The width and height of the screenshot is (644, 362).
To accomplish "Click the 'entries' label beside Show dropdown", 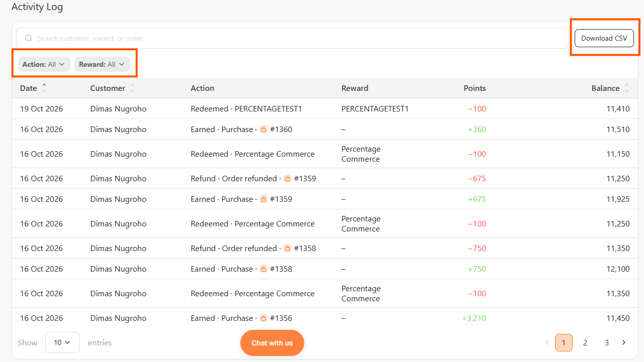I will click(x=100, y=342).
